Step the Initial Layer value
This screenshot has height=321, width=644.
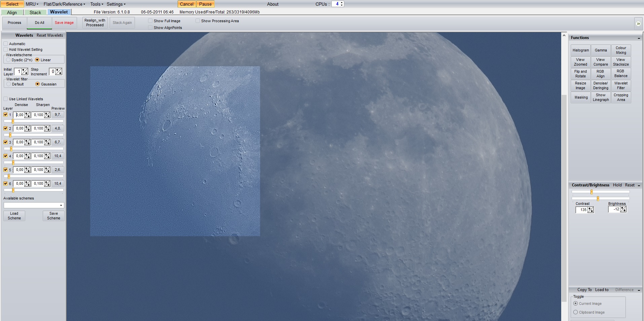[25, 72]
